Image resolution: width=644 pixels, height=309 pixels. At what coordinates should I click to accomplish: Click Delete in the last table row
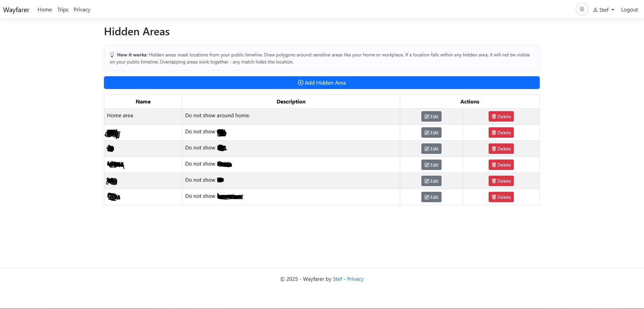click(501, 197)
